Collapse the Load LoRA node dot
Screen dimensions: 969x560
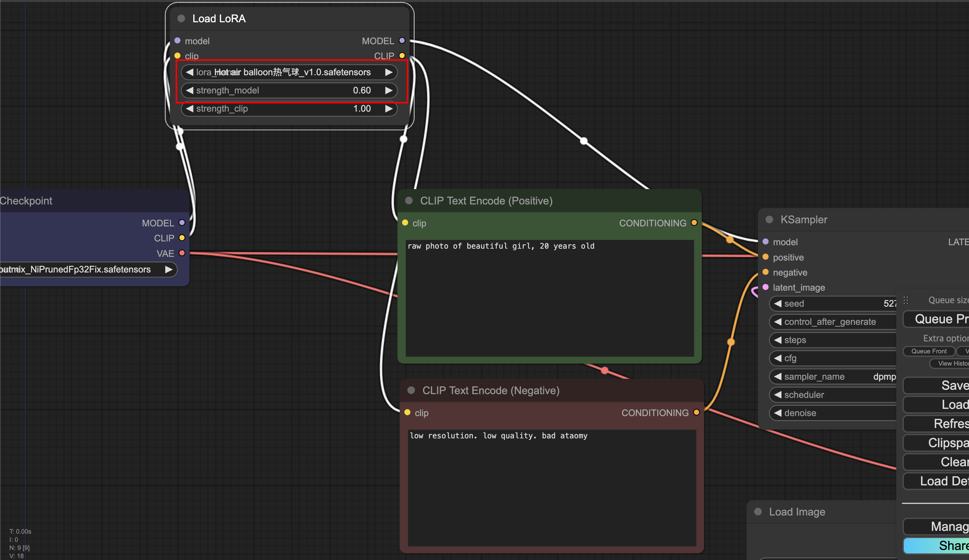pyautogui.click(x=181, y=18)
